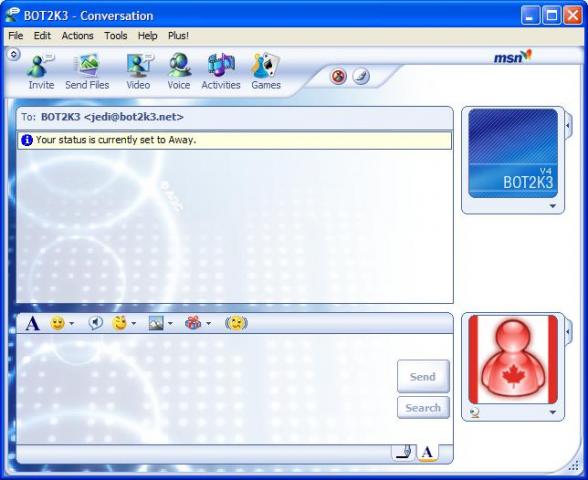Change the font with the A icon
The image size is (588, 480).
pyautogui.click(x=32, y=323)
